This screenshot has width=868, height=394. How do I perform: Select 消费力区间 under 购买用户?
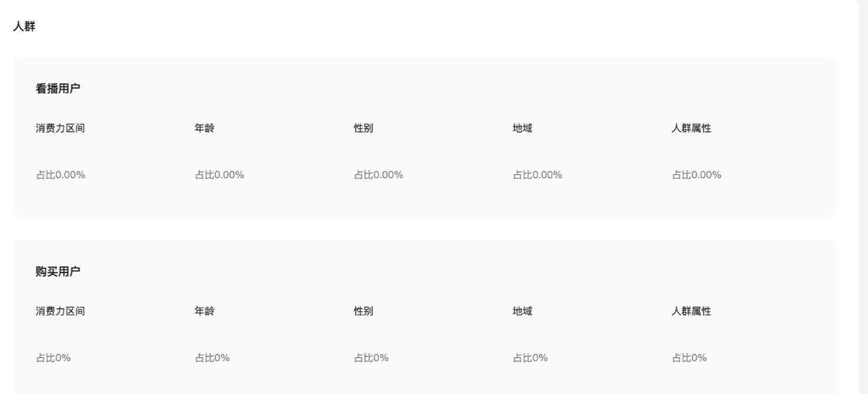60,311
